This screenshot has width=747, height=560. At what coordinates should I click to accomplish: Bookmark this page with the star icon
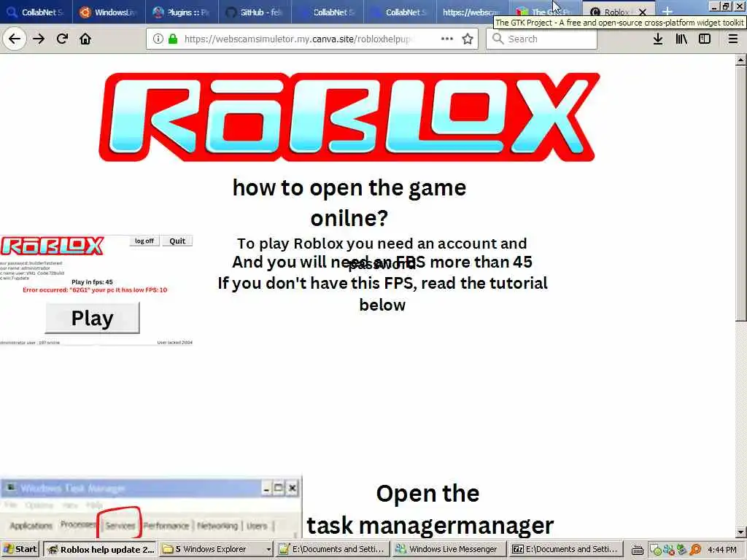[x=468, y=39]
